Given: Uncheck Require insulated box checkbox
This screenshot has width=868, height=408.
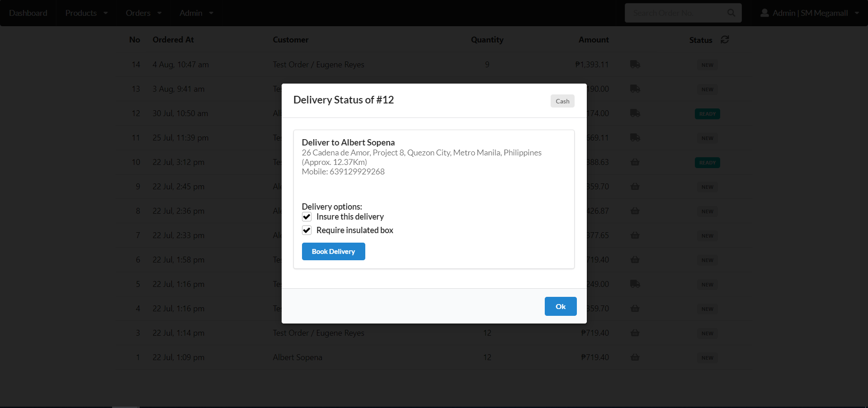Looking at the screenshot, I should [307, 230].
